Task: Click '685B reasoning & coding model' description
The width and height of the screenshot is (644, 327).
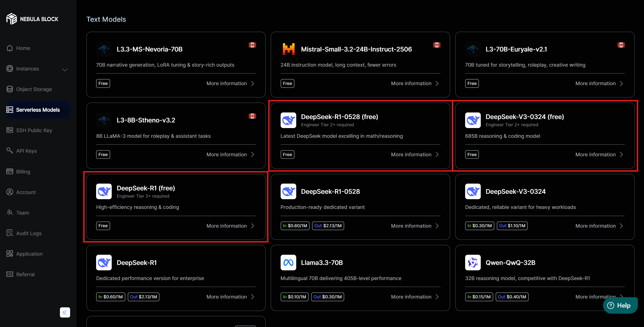Action: 502,136
